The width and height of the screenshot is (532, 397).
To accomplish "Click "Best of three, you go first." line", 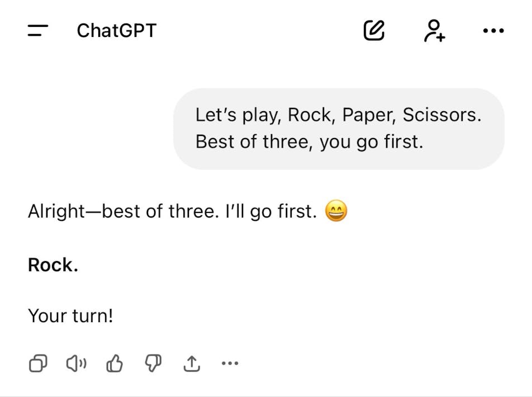I will [x=309, y=142].
